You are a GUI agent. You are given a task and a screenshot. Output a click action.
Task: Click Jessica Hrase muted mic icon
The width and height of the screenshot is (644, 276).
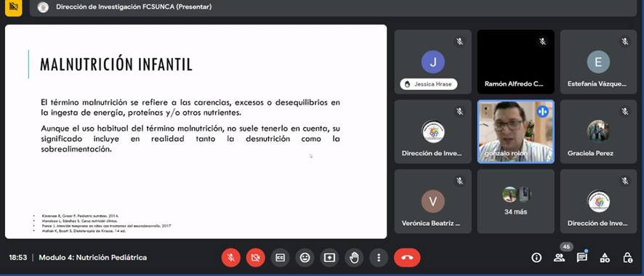(x=459, y=41)
